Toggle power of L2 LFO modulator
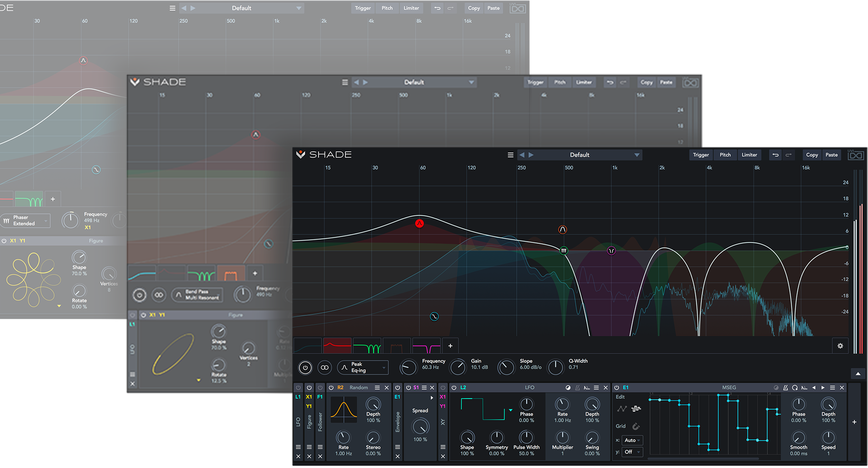 click(454, 388)
